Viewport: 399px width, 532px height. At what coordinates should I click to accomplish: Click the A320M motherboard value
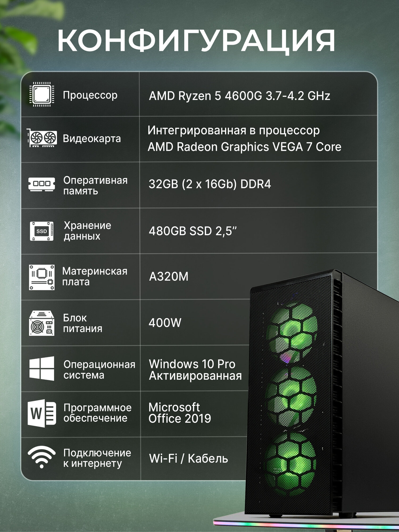pos(169,277)
